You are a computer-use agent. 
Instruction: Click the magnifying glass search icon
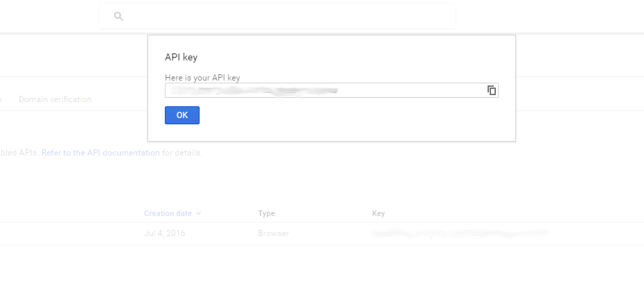tap(119, 17)
